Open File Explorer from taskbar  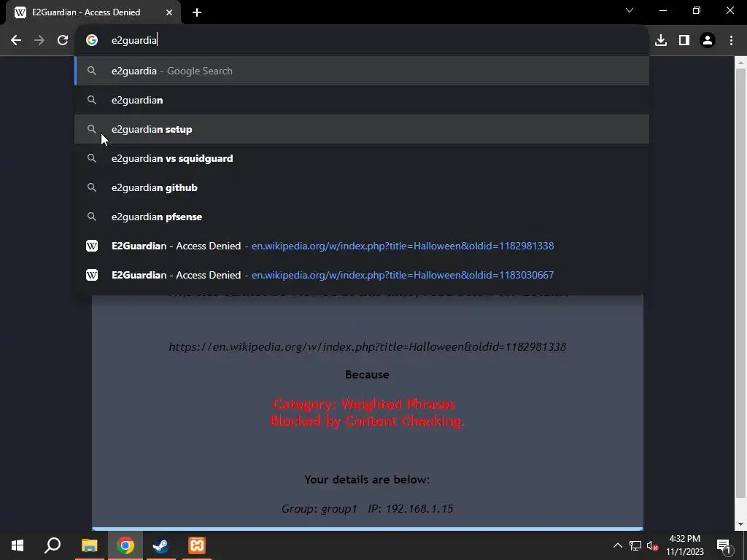89,545
